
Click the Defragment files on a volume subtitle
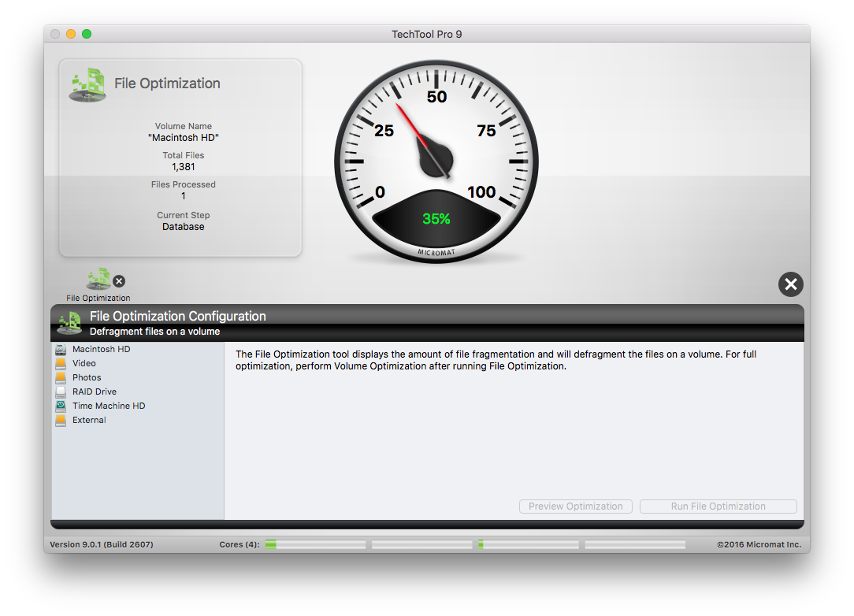[x=154, y=332]
